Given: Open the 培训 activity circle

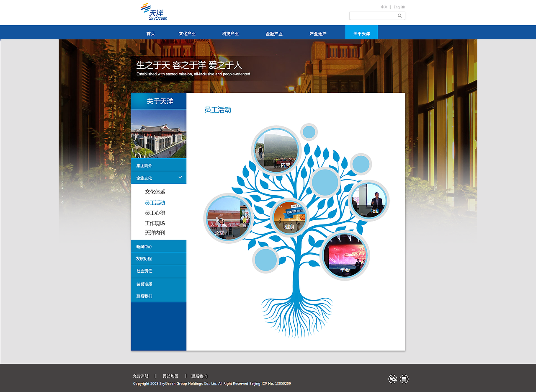Looking at the screenshot, I should pyautogui.click(x=369, y=201).
